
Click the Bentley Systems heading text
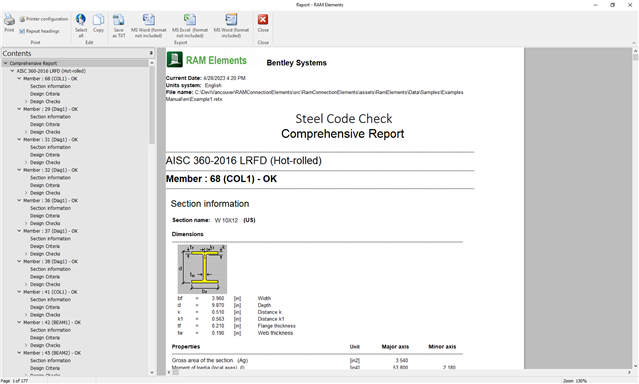click(x=296, y=63)
